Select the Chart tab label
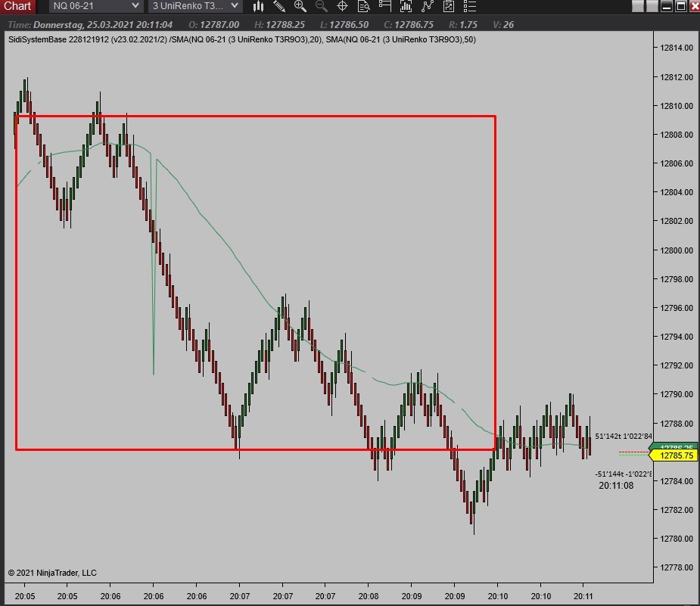Viewport: 700px width, 606px height. [18, 6]
